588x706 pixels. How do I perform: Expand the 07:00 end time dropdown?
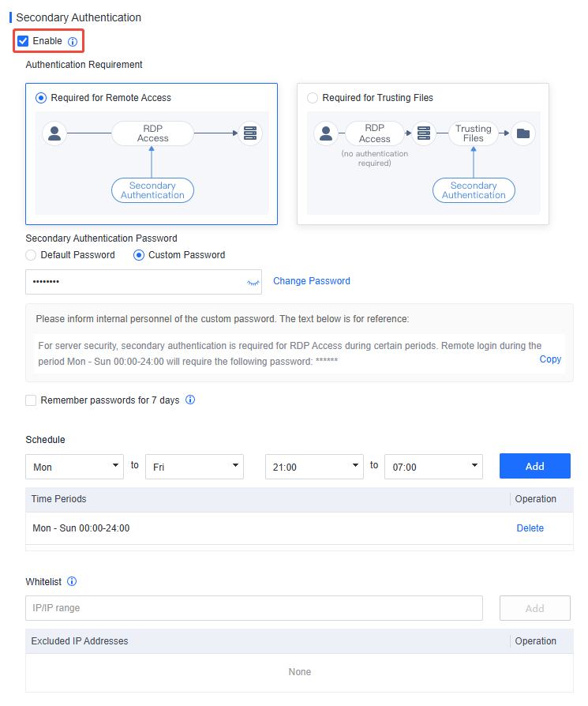pos(433,467)
